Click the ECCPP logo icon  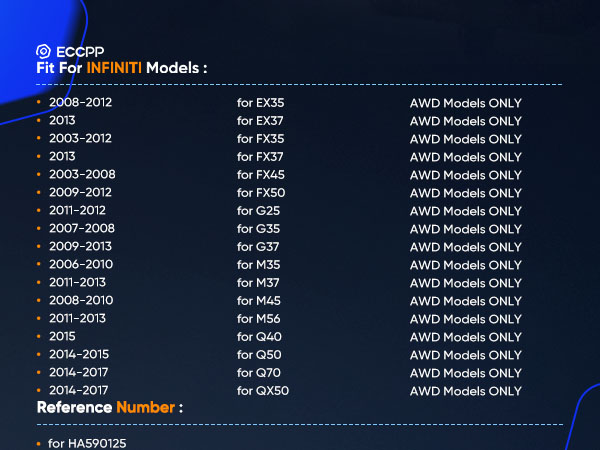(43, 51)
